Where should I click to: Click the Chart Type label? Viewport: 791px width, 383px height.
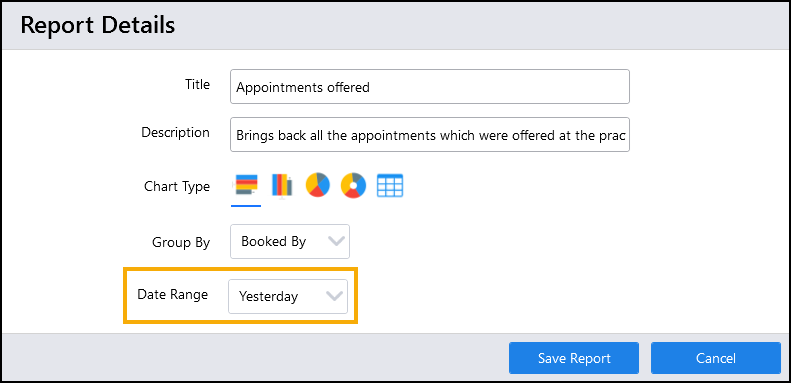177,186
